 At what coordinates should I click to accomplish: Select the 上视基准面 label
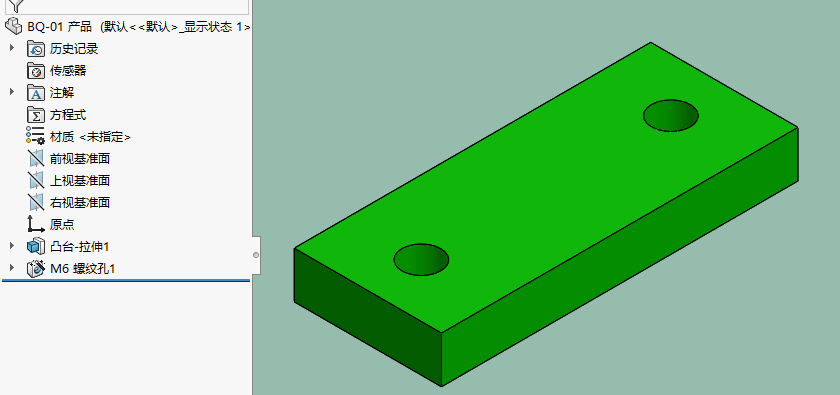80,181
